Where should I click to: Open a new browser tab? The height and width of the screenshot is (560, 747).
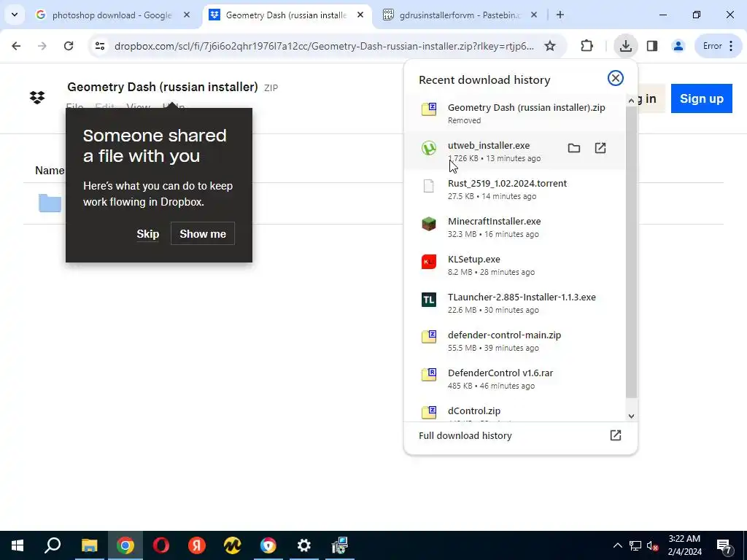click(x=560, y=15)
